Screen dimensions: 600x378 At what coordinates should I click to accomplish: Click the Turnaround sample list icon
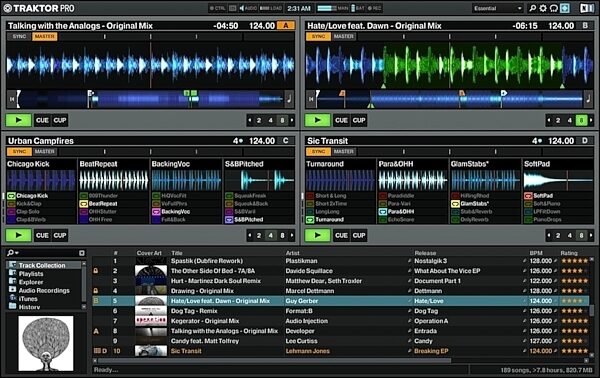[310, 220]
